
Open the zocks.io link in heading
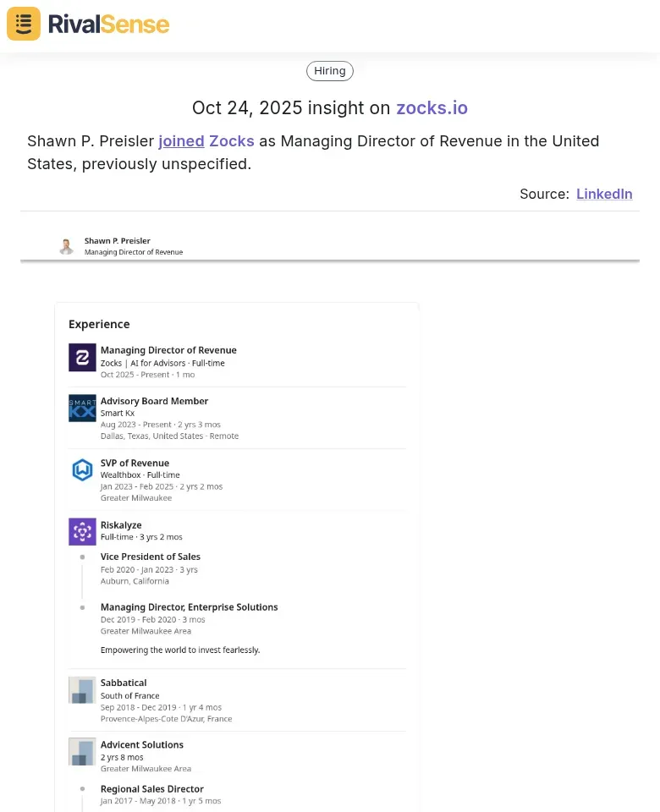(432, 108)
